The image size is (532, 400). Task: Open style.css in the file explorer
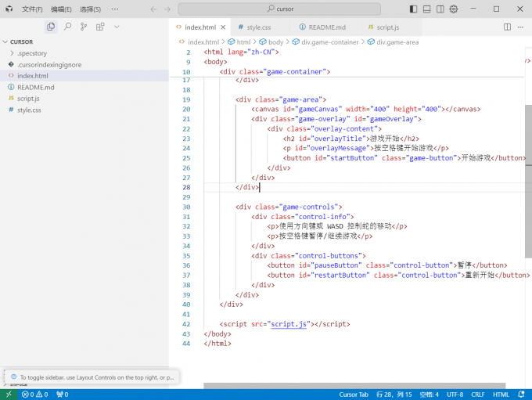tap(84, 110)
